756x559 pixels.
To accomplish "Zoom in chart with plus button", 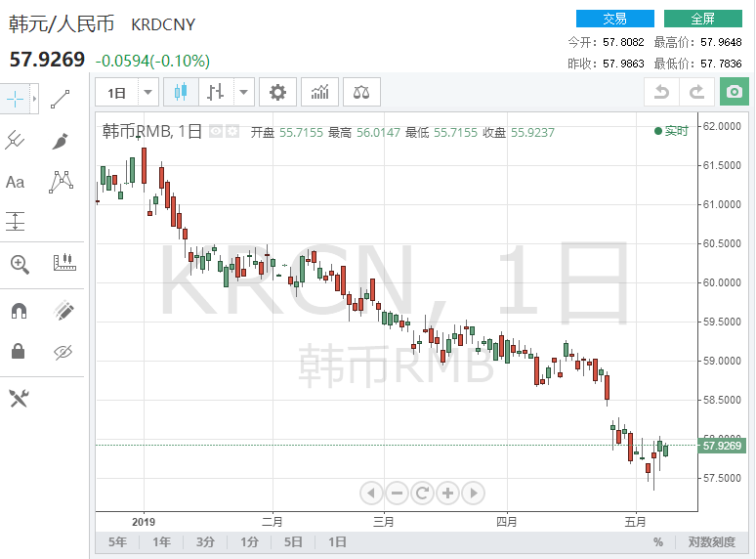I will tap(448, 493).
